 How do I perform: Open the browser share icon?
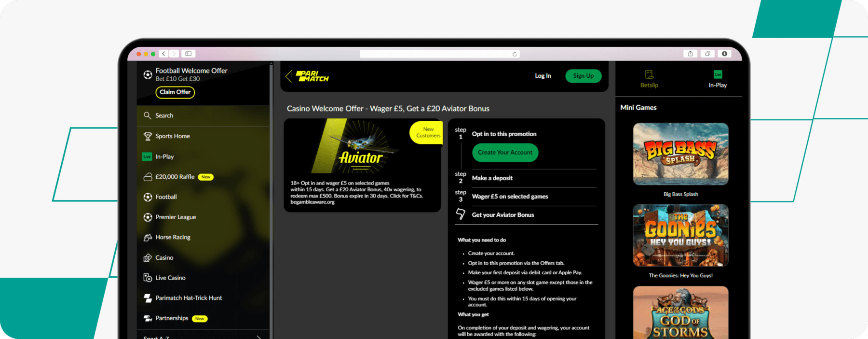tap(691, 54)
